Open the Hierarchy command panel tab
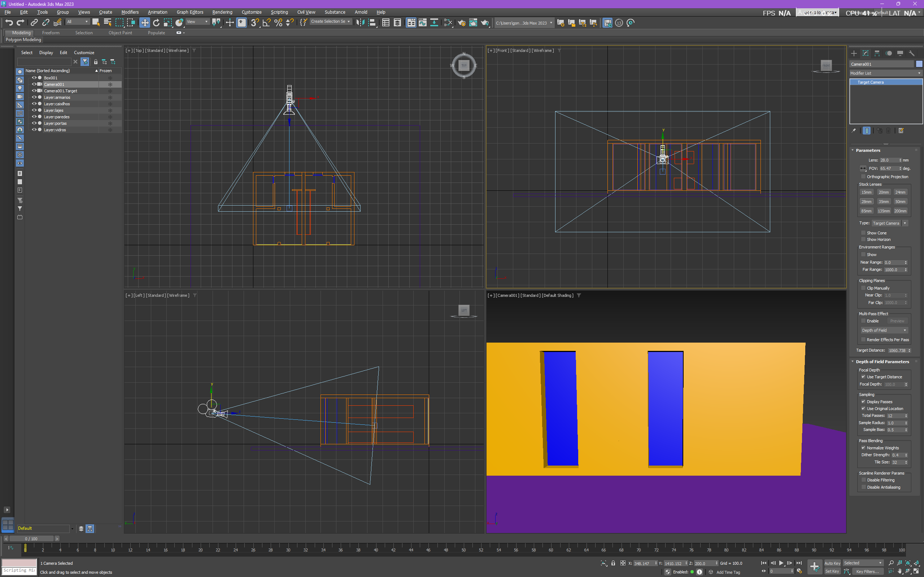The image size is (924, 577). point(877,53)
